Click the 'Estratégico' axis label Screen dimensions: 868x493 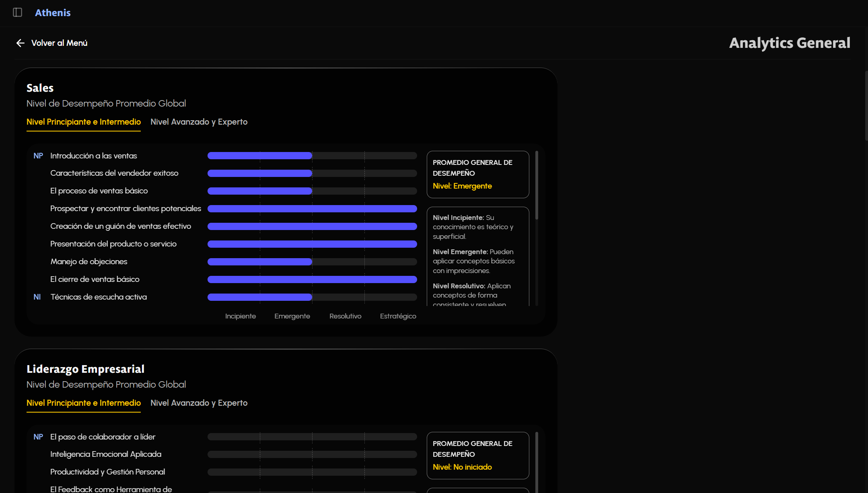pos(398,316)
